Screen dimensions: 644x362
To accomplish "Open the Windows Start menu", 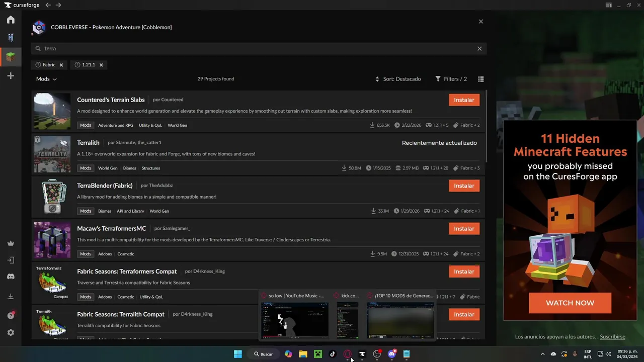I will [238, 354].
